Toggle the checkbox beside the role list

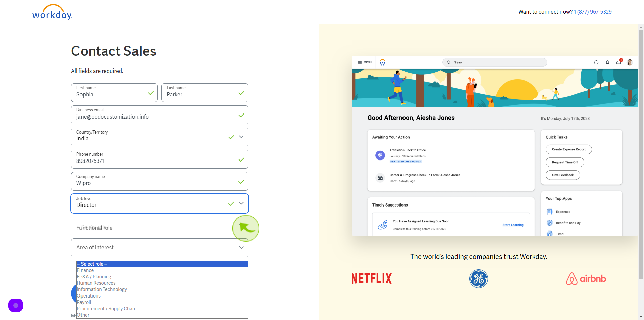point(74,264)
